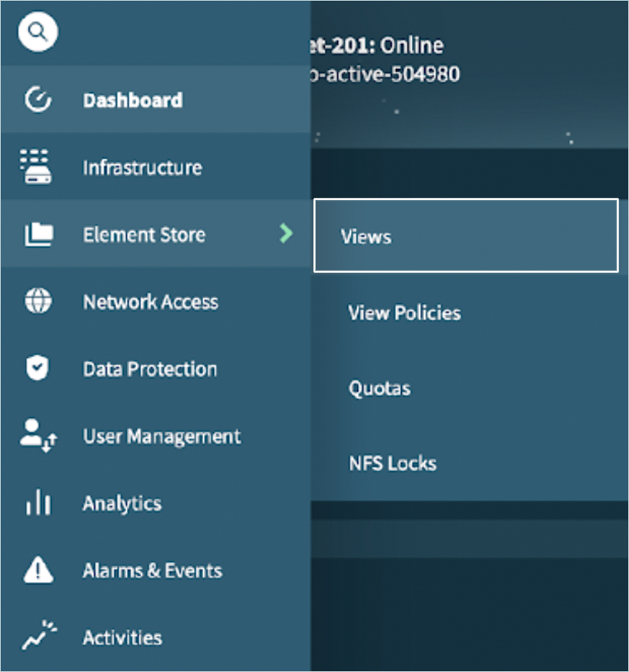Viewport: 629px width, 672px height.
Task: Click the Data Protection shield icon
Action: click(38, 369)
